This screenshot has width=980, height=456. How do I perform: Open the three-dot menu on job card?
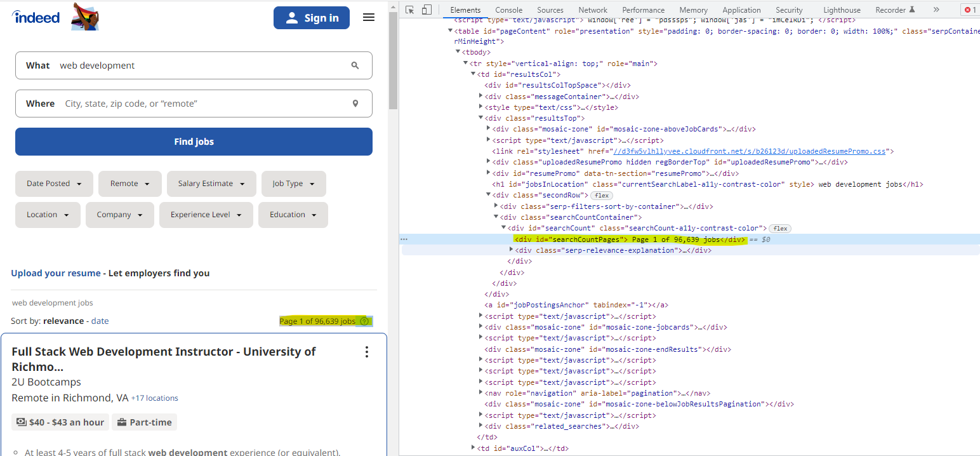pos(366,352)
